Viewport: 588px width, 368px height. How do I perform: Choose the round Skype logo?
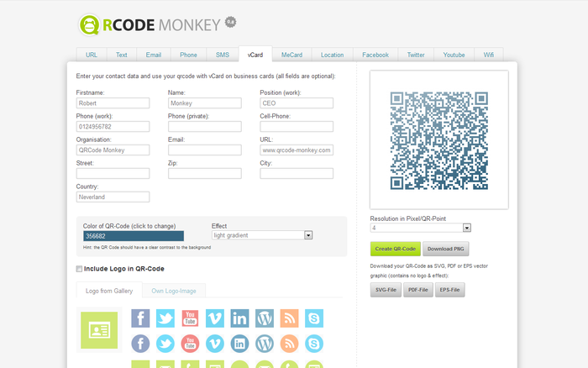(x=314, y=344)
